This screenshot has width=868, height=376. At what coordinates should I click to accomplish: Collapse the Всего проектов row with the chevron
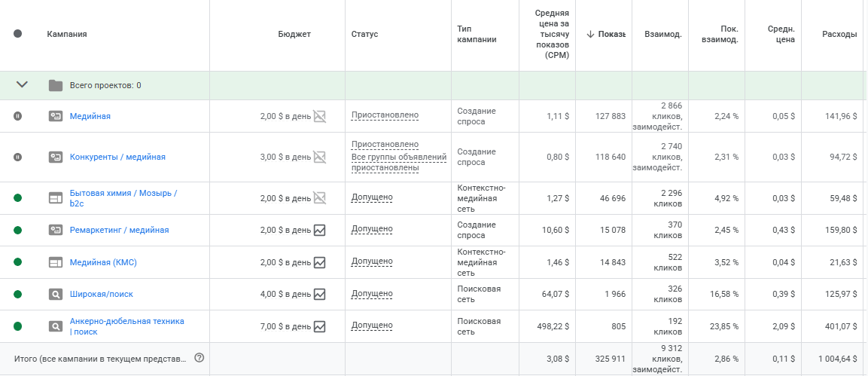[22, 84]
